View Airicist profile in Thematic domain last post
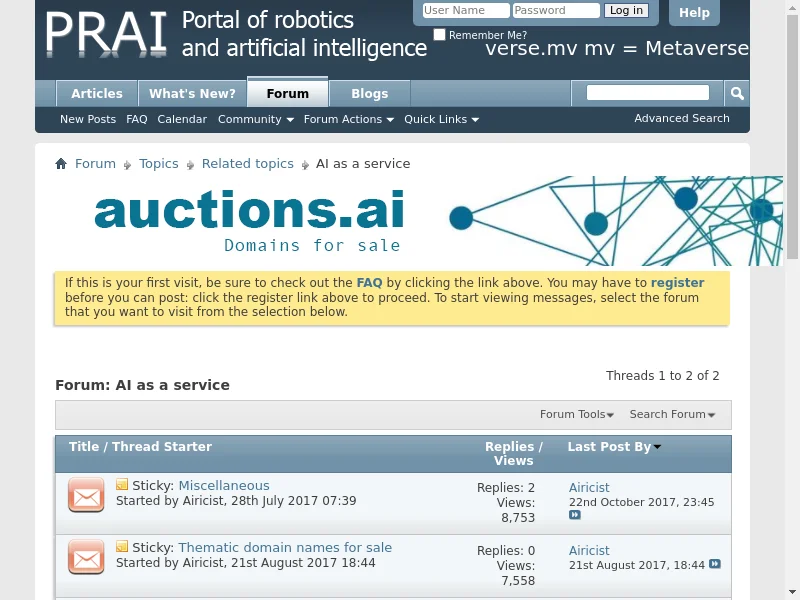 589,551
